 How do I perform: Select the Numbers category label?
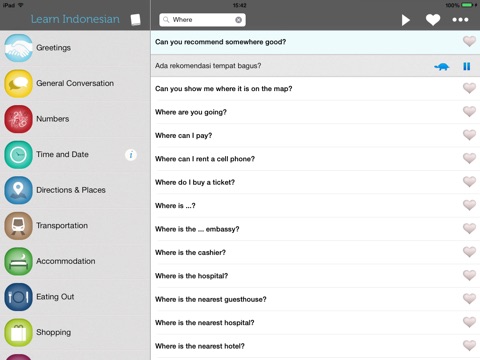click(x=53, y=119)
